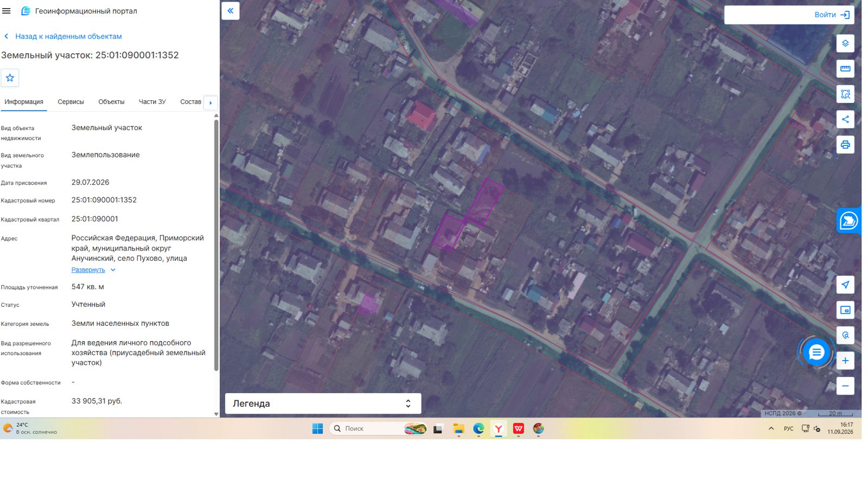
Task: Open the hamburger main menu
Action: pos(7,11)
